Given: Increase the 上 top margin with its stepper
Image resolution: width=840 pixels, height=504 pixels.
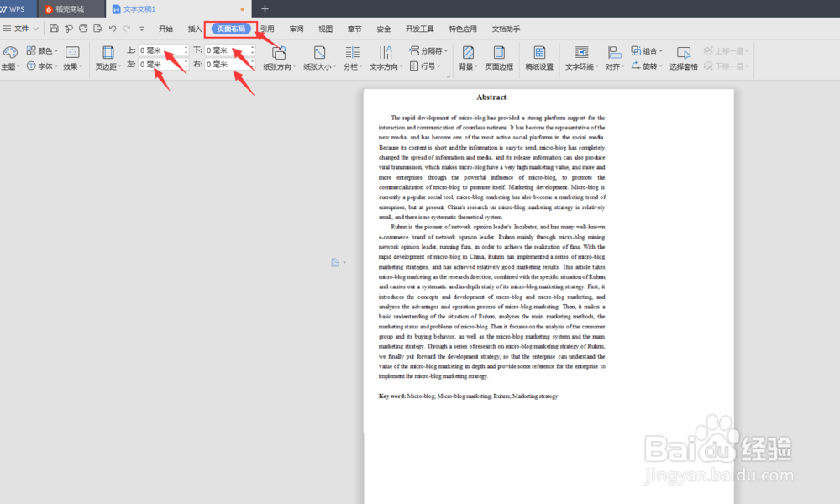Looking at the screenshot, I should click(186, 49).
